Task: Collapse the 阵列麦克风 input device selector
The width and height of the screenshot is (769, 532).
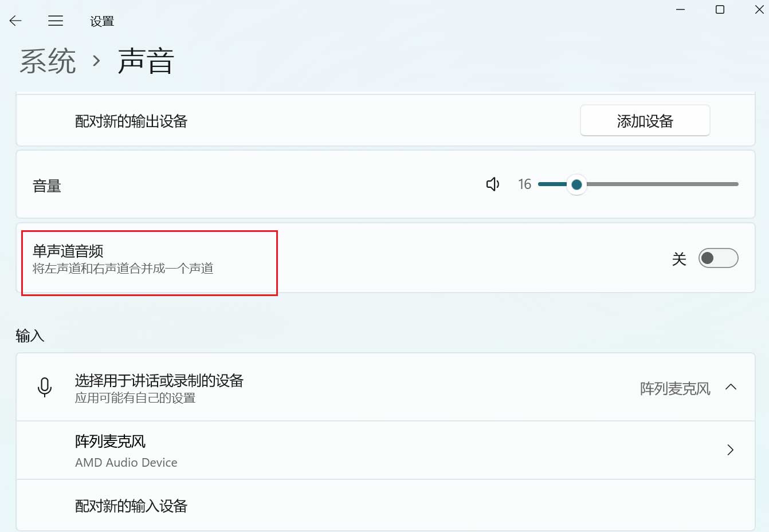Action: pyautogui.click(x=731, y=387)
